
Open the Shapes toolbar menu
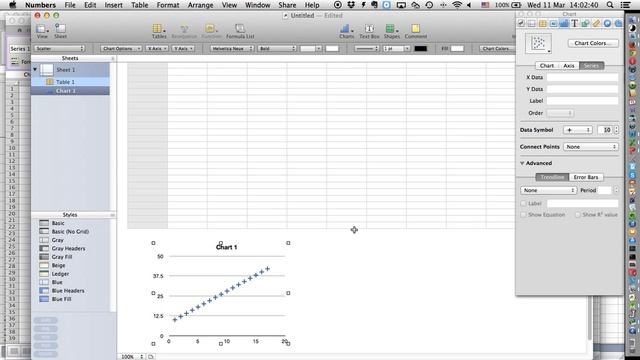(391, 31)
